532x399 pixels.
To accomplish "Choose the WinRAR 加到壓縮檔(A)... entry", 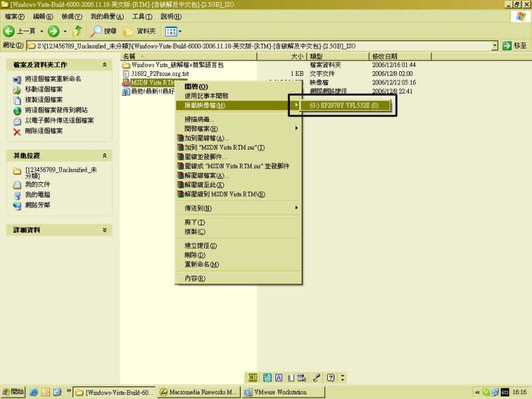I will coord(238,138).
